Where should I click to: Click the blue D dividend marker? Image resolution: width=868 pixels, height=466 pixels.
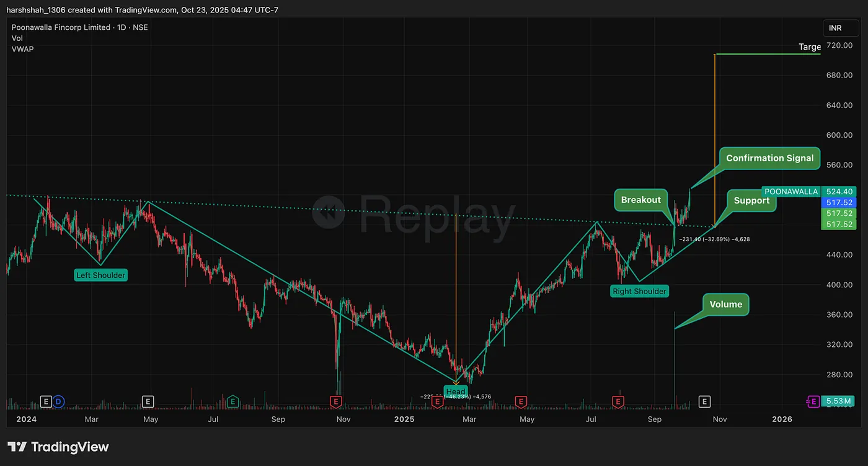coord(58,401)
